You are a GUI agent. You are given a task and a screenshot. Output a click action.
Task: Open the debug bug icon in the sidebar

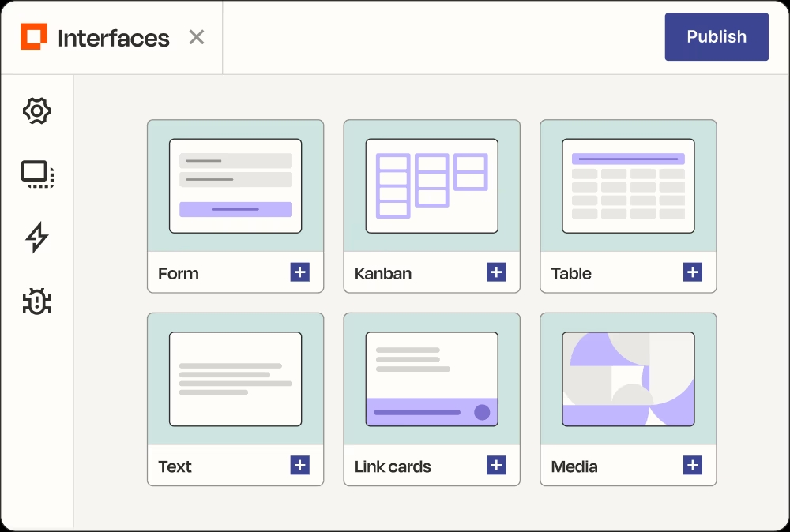click(36, 302)
